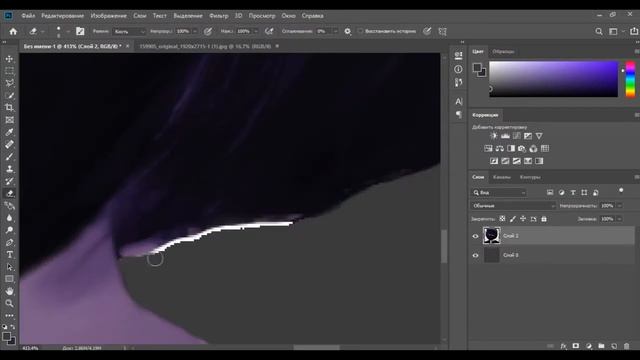
Task: Select the Rectangular Marquee tool
Action: [x=9, y=71]
